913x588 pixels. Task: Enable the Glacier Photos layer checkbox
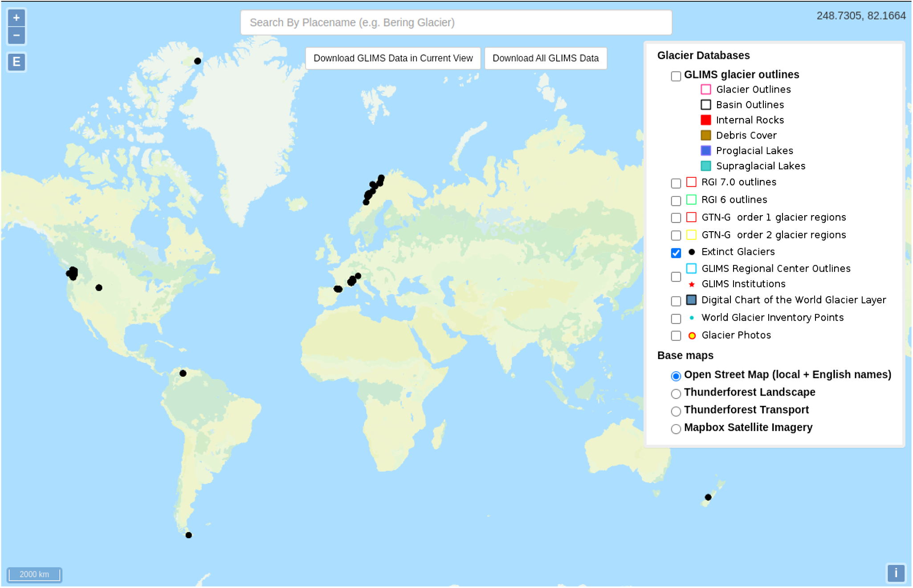coord(676,336)
